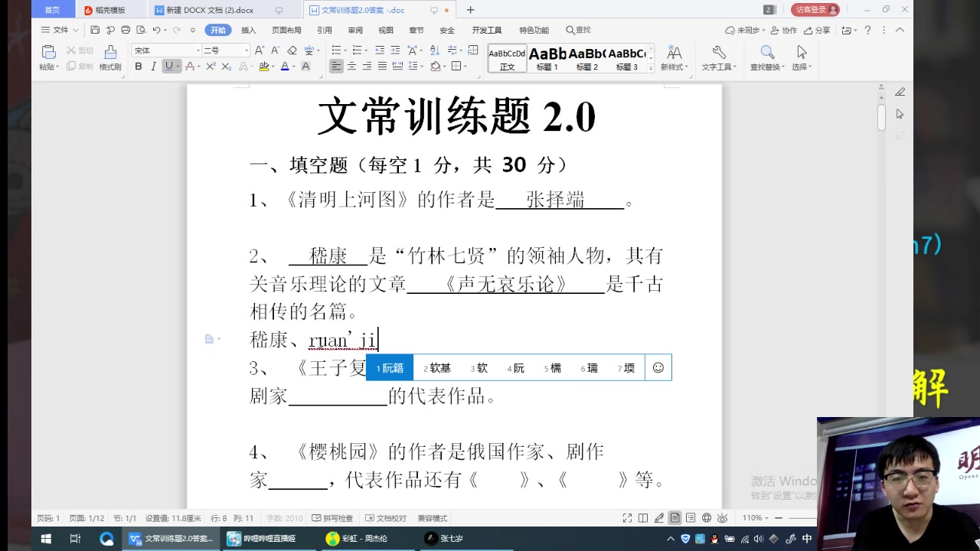Toggle eye protection mode icon
Viewport: 980px width, 551px height.
click(722, 518)
